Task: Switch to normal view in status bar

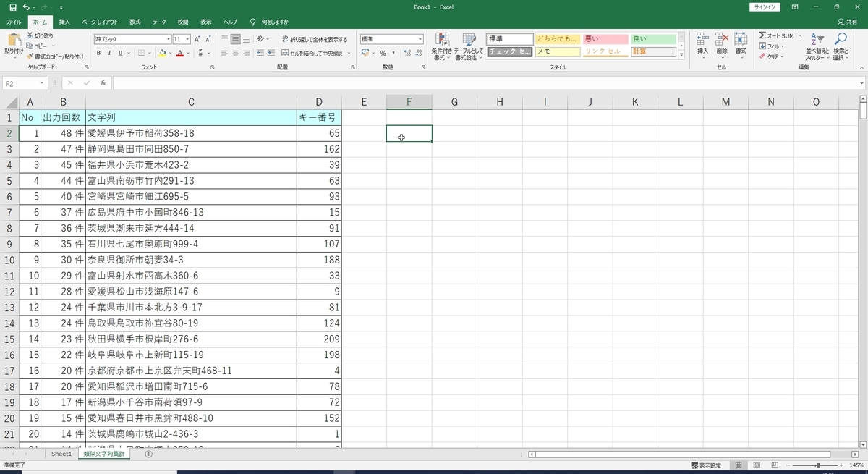Action: [x=739, y=465]
